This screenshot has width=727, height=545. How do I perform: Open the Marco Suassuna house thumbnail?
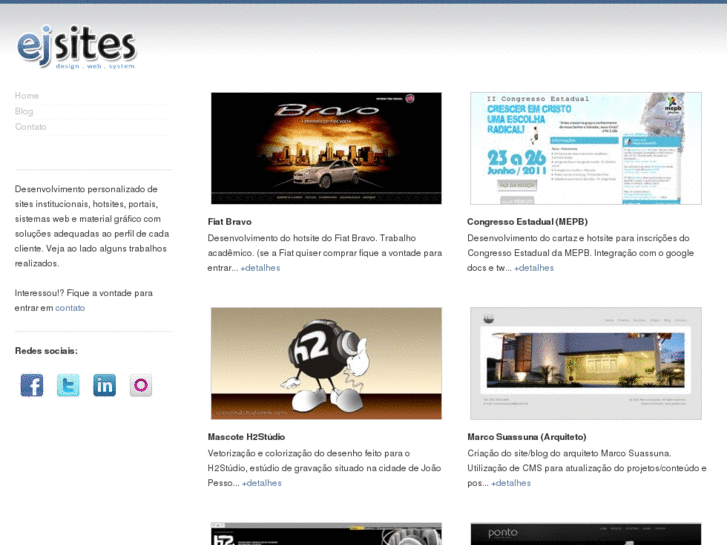pos(586,364)
